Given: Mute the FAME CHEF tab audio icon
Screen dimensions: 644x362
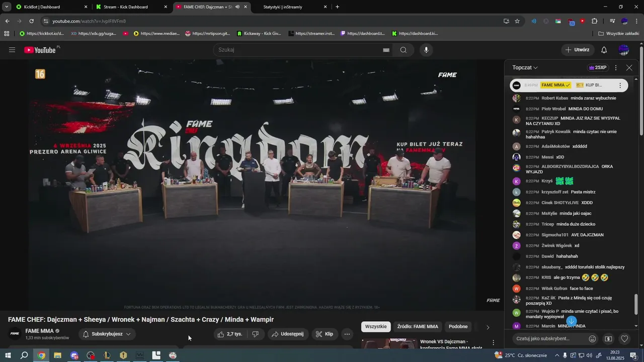Looking at the screenshot, I should coord(237,7).
